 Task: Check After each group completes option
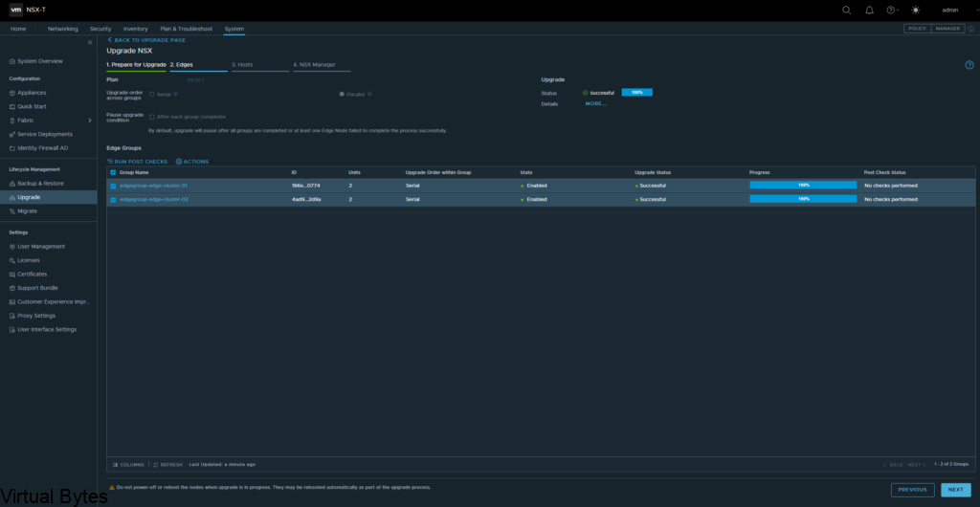coord(152,117)
